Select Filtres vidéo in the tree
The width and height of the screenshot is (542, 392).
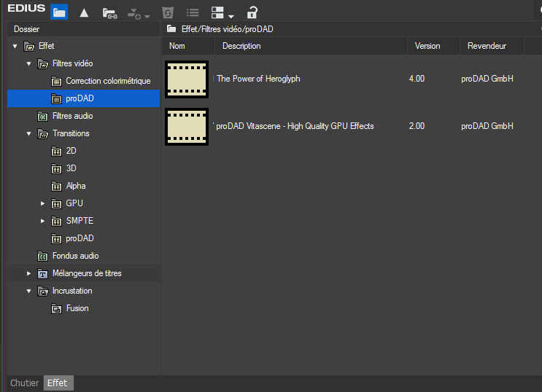click(73, 63)
